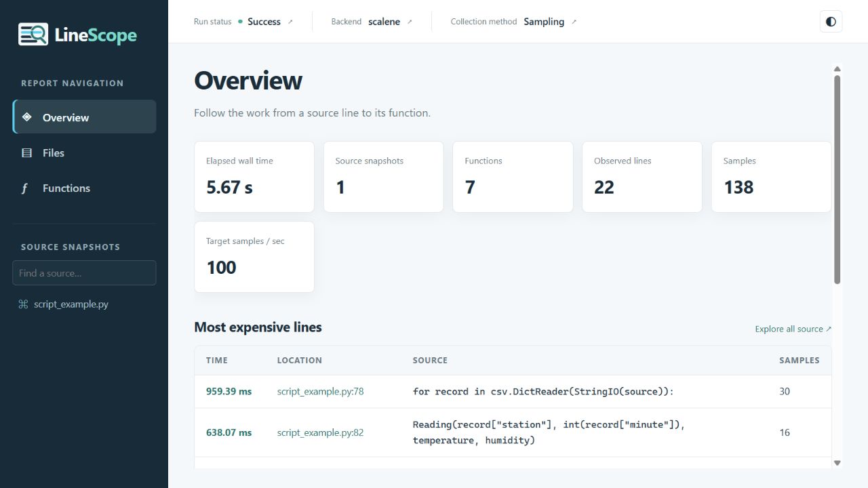Viewport: 868px width, 488px height.
Task: Open the Functions navigation item
Action: click(85, 188)
